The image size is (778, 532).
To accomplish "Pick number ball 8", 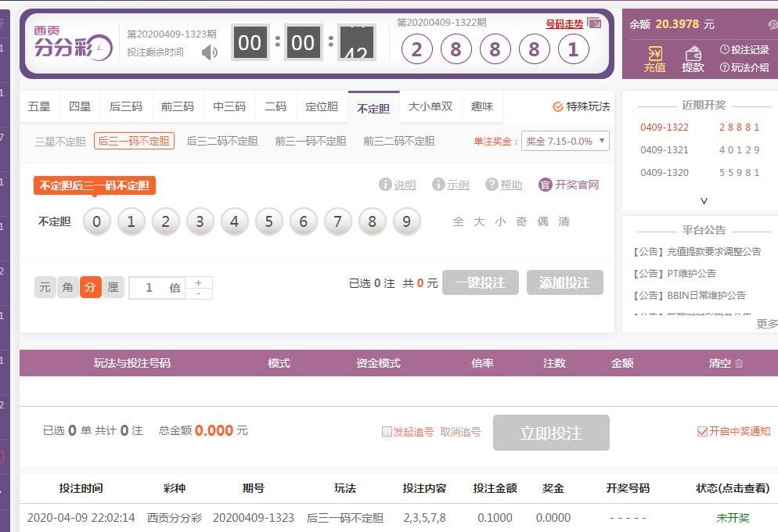I will pos(372,221).
